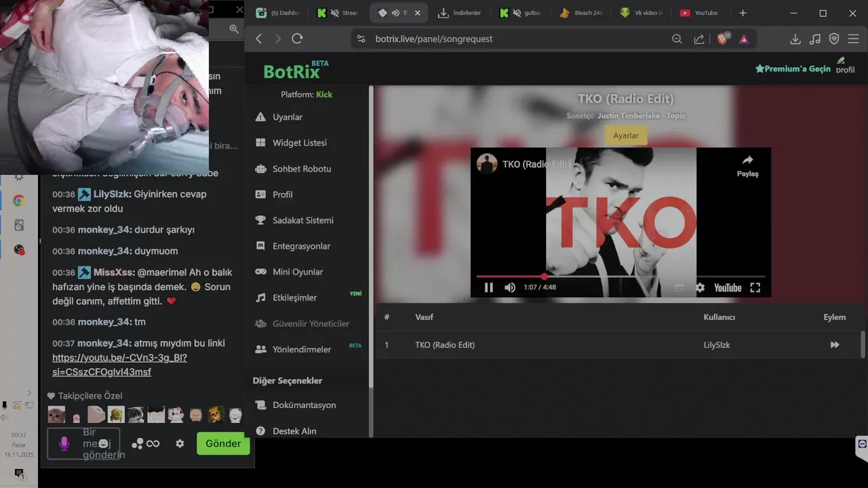Open browser hamburger menu
The width and height of the screenshot is (868, 488).
(853, 39)
